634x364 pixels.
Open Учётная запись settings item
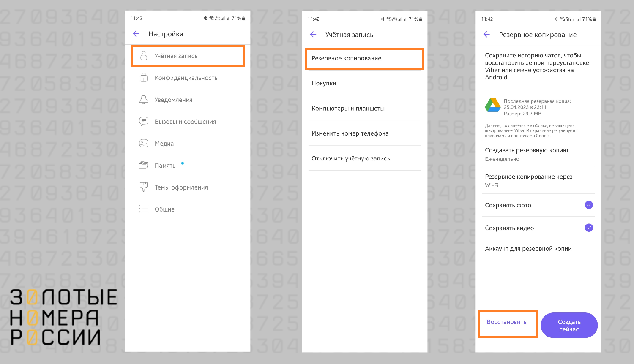click(188, 56)
